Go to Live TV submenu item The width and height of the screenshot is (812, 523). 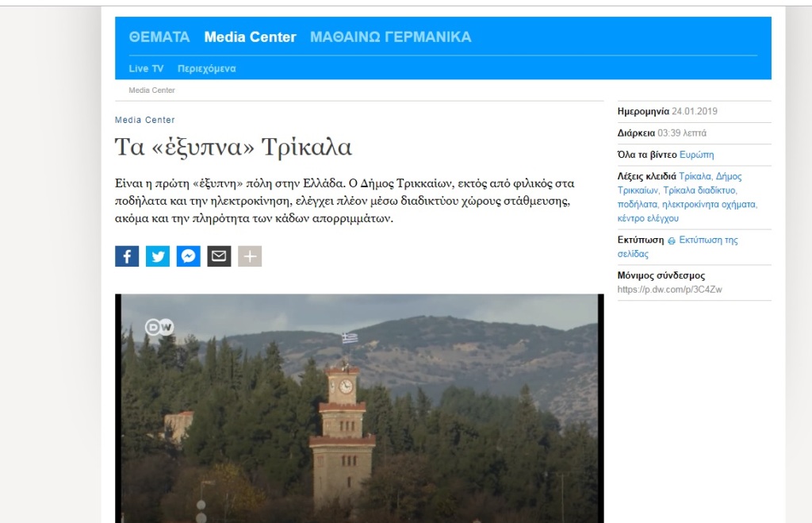(x=146, y=68)
